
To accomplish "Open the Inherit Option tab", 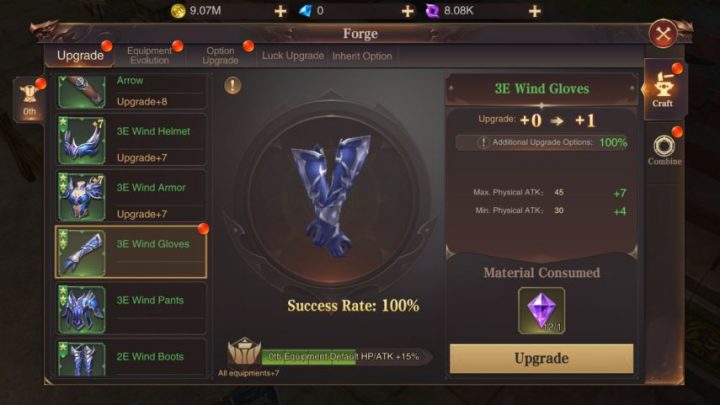I will pos(362,56).
